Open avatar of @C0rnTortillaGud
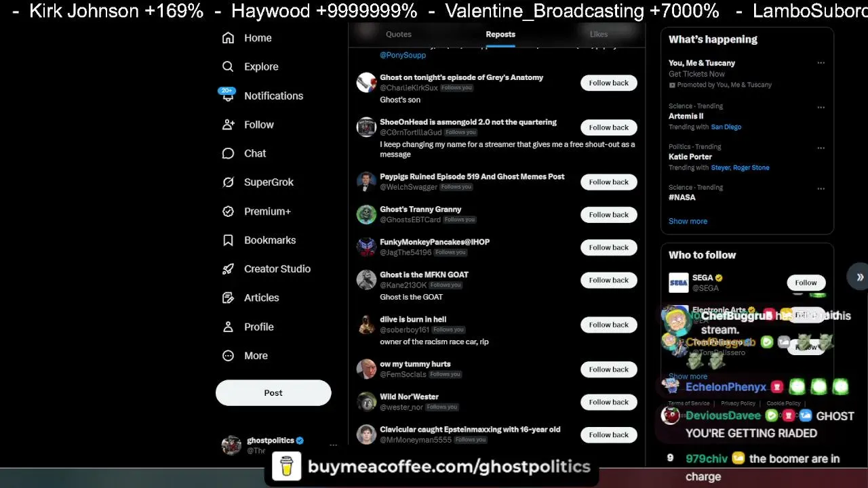 [x=366, y=127]
